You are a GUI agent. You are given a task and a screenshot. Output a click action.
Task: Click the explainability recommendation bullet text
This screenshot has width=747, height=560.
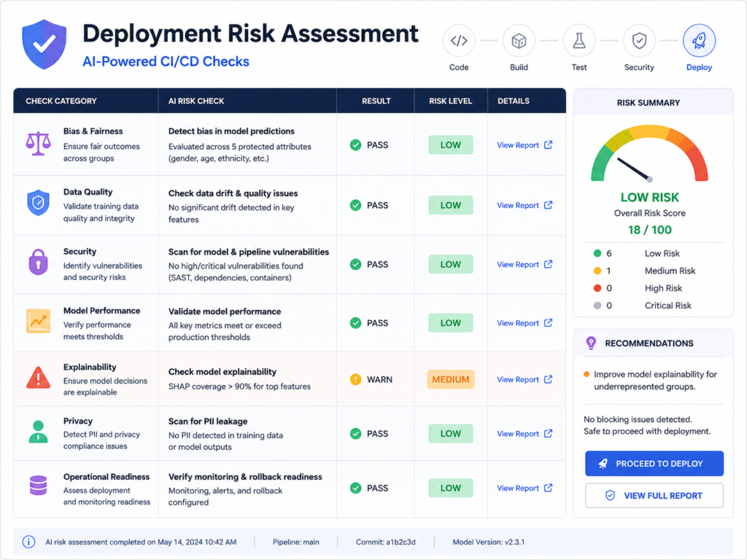[655, 381]
